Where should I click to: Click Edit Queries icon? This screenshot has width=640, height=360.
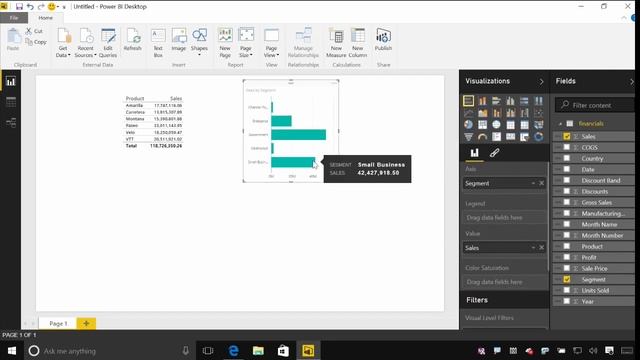pos(108,42)
